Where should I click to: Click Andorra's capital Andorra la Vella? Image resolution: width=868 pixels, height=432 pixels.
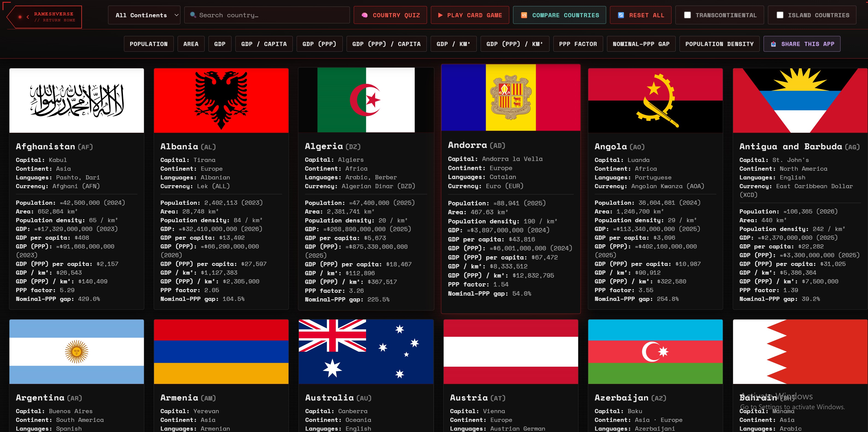point(512,159)
